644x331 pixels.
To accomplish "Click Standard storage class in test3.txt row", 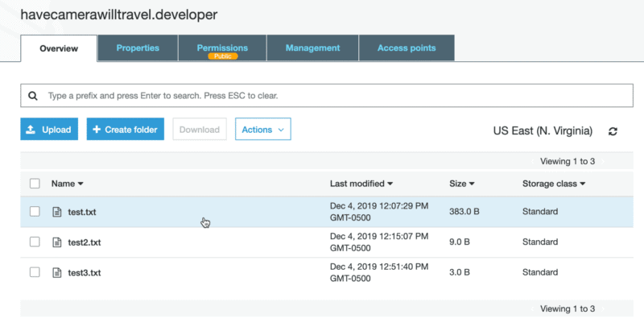I will pyautogui.click(x=540, y=272).
